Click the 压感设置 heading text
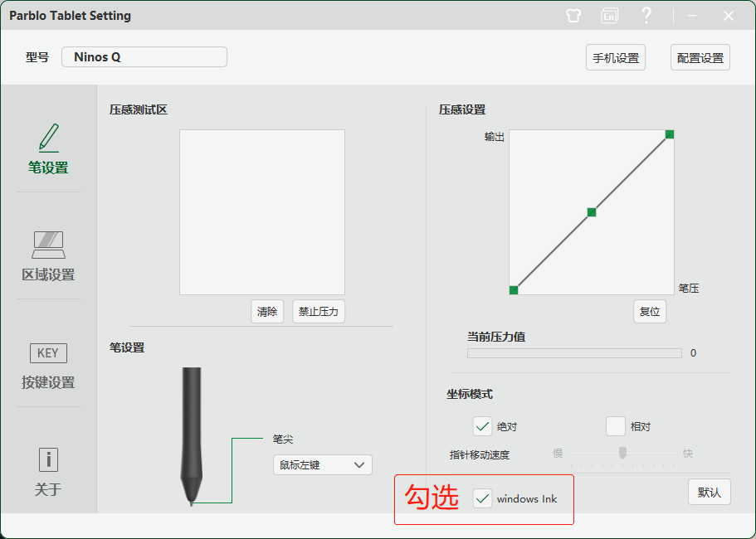 click(x=462, y=109)
